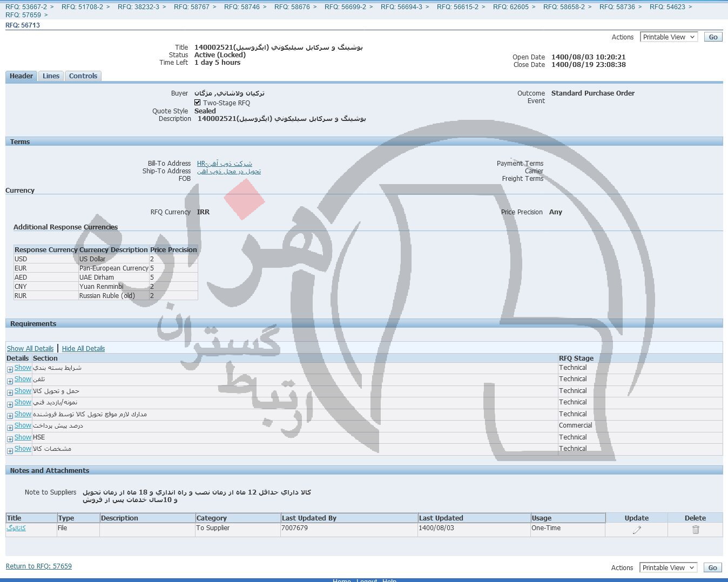Select the EUR response currency cell
728x582 pixels.
pyautogui.click(x=46, y=268)
